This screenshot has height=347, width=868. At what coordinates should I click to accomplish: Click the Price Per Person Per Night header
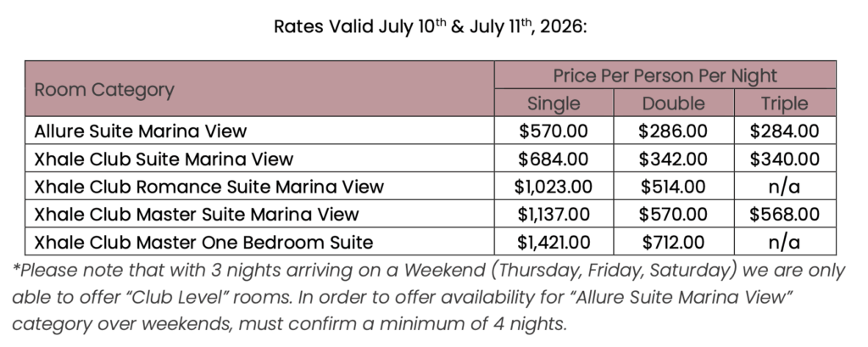click(665, 76)
